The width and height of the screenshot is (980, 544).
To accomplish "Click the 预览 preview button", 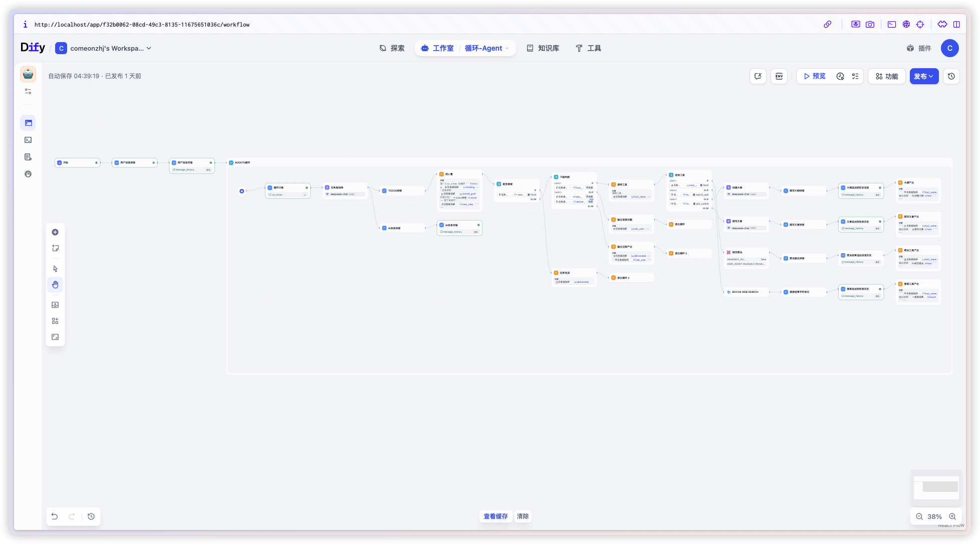I will 815,76.
